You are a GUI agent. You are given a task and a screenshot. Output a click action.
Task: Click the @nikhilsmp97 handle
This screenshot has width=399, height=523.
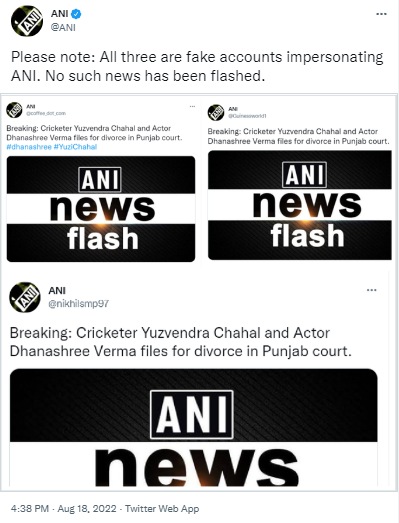point(79,304)
